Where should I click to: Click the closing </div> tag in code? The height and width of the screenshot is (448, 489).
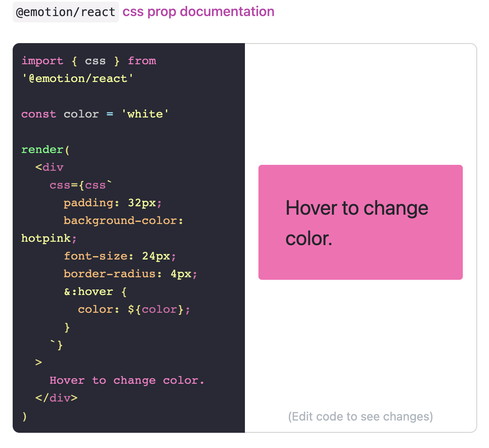[x=57, y=398]
